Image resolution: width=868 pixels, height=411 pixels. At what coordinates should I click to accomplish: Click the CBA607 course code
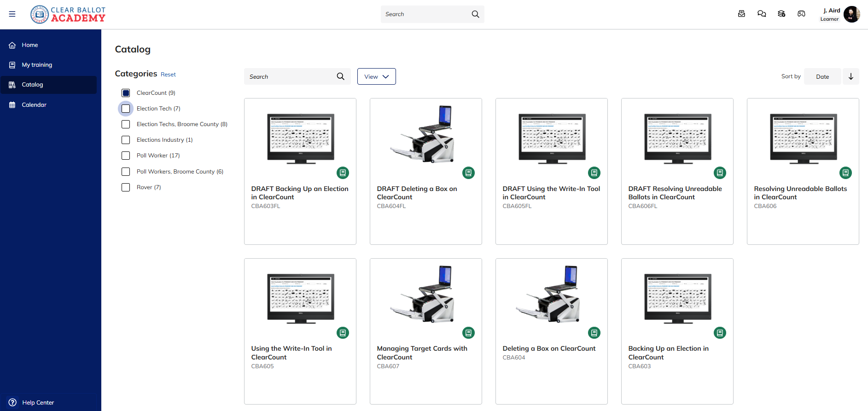tap(388, 366)
